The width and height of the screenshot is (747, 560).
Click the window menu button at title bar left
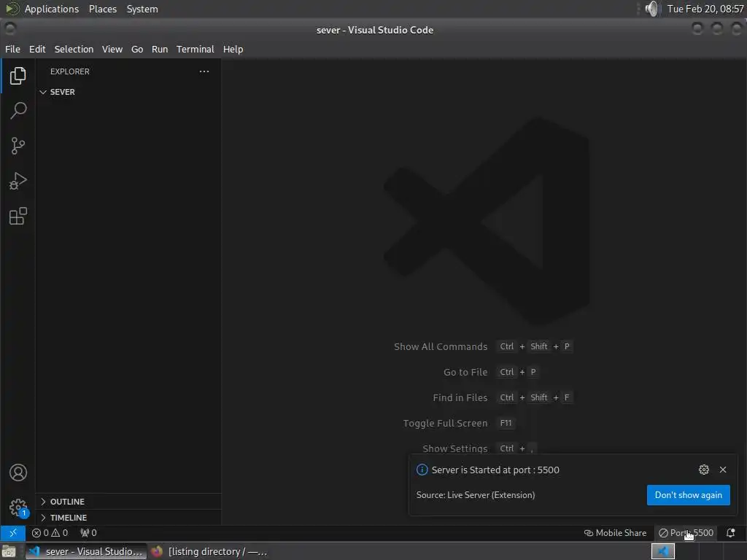(x=10, y=29)
